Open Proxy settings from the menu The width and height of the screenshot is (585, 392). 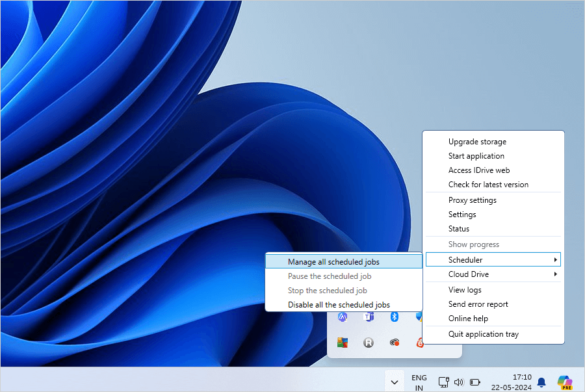tap(472, 200)
